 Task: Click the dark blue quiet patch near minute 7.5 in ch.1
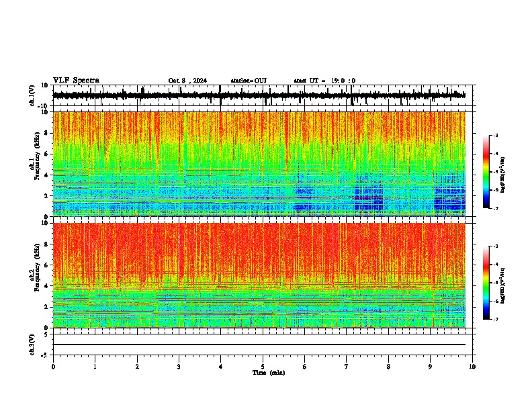pos(369,199)
